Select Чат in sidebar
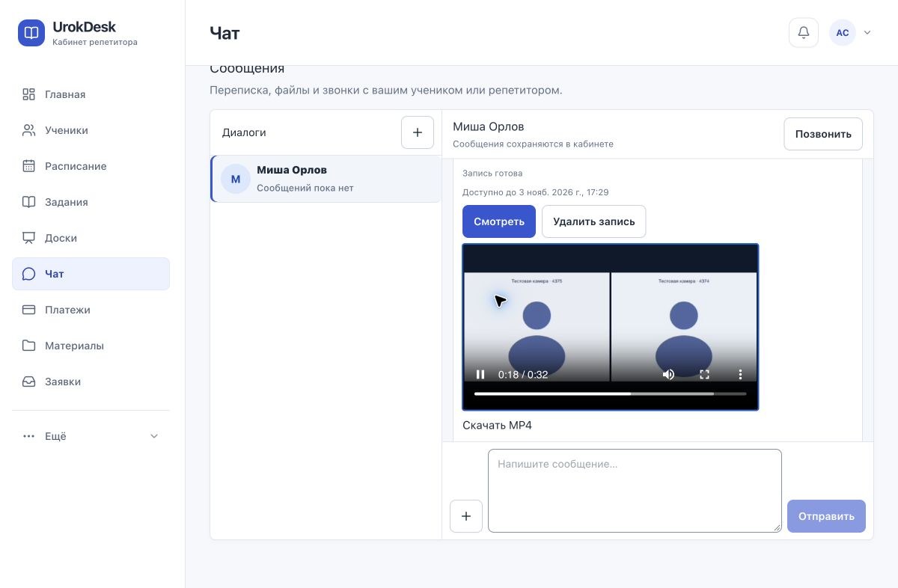 [91, 274]
